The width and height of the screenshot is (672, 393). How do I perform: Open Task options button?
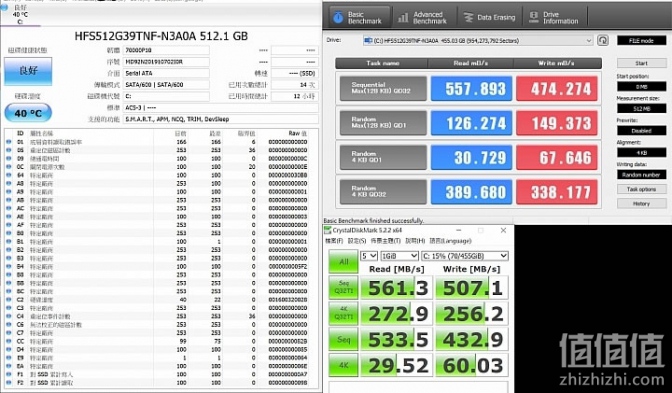point(641,189)
